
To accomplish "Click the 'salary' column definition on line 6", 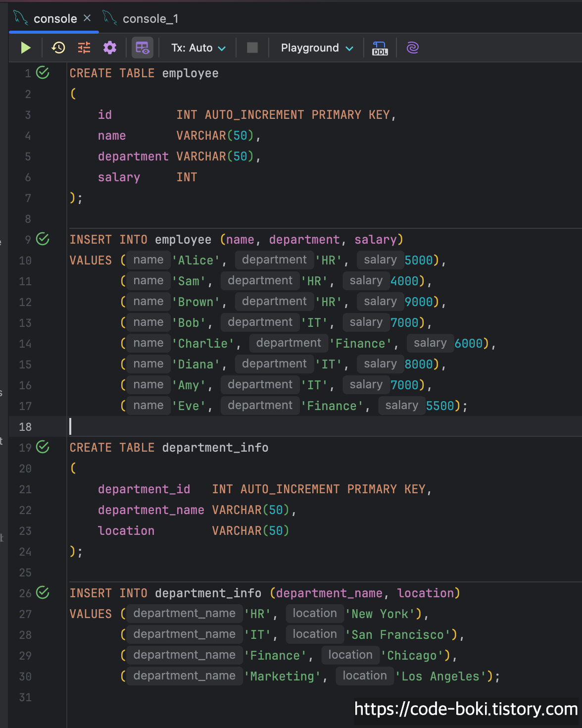I will (x=119, y=177).
